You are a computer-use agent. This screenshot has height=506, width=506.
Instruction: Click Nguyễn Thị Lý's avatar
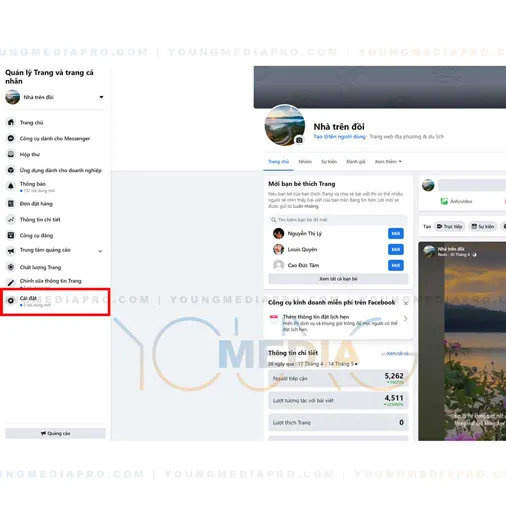pos(278,233)
